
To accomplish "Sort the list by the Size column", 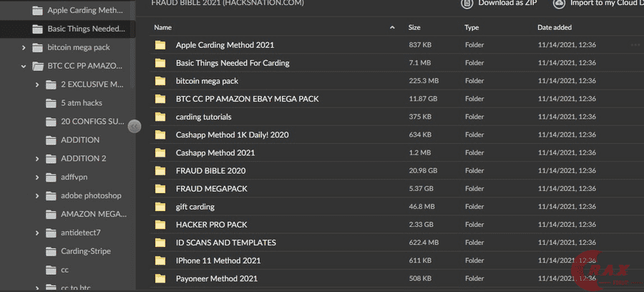I will point(414,27).
